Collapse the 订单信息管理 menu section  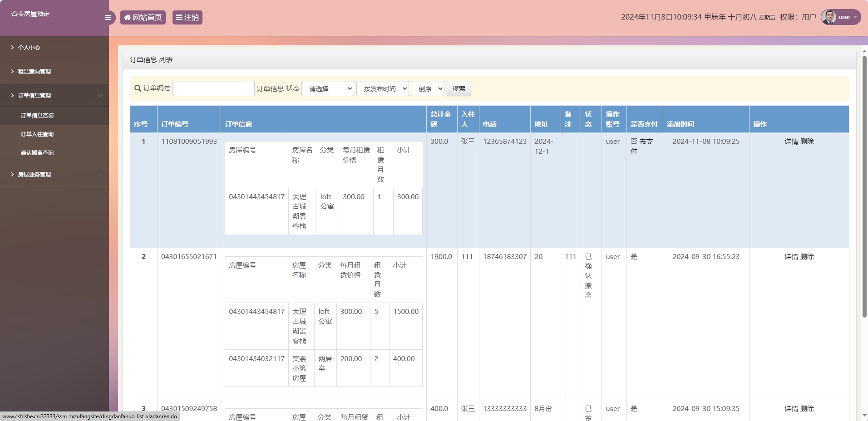[x=100, y=95]
